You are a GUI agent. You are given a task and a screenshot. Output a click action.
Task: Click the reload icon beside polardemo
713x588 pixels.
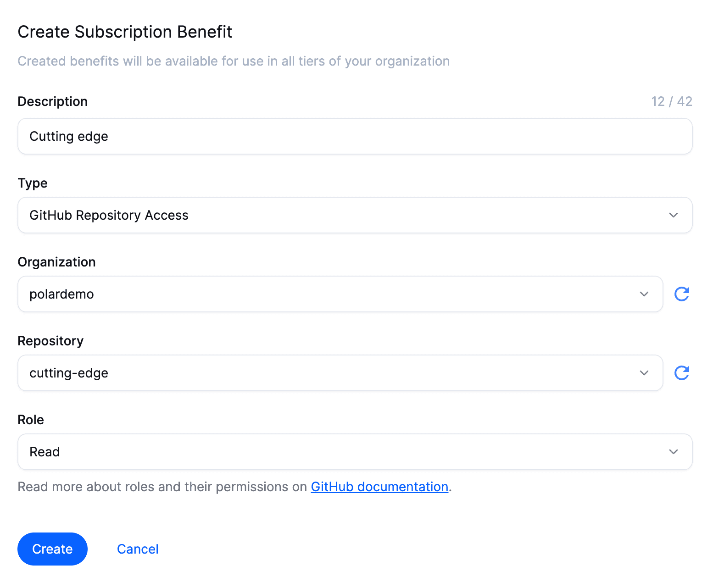pyautogui.click(x=682, y=294)
